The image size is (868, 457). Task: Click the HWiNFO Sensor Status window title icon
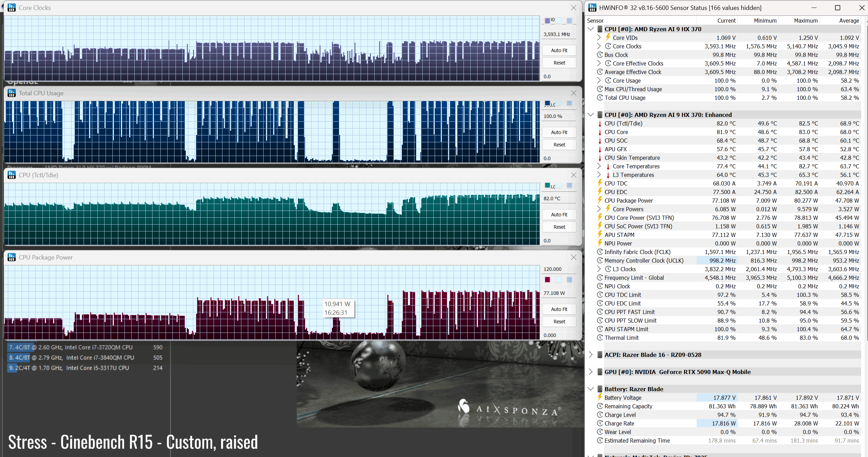592,8
